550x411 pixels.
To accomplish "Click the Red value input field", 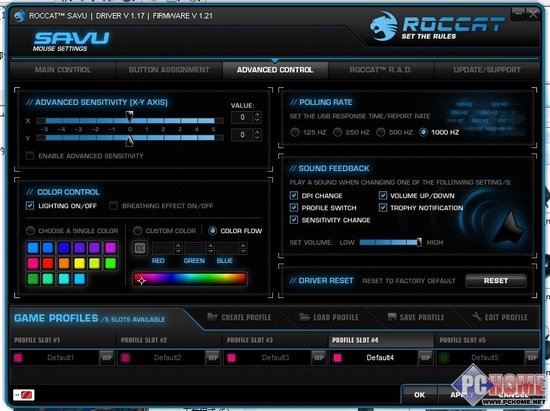I will coord(163,248).
